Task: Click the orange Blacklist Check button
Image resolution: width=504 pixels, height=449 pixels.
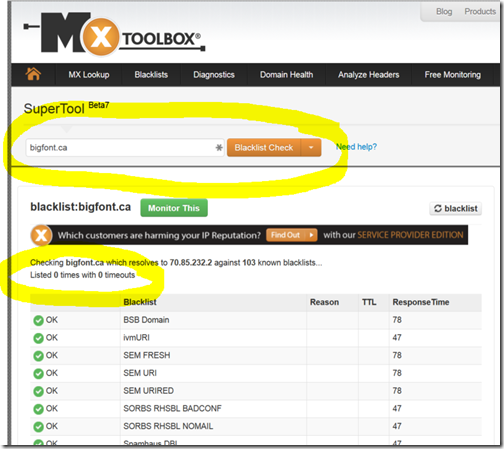Action: pos(264,147)
